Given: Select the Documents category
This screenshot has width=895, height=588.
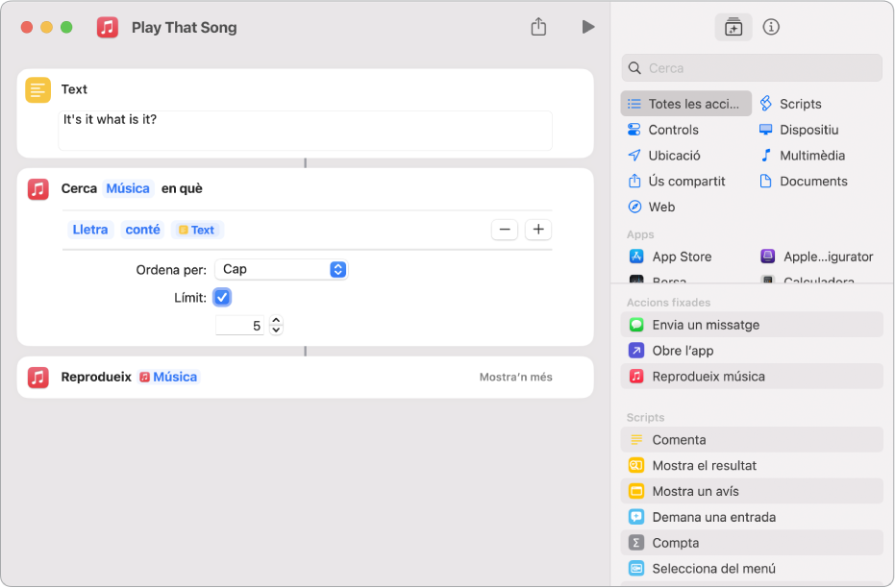Looking at the screenshot, I should [x=803, y=181].
